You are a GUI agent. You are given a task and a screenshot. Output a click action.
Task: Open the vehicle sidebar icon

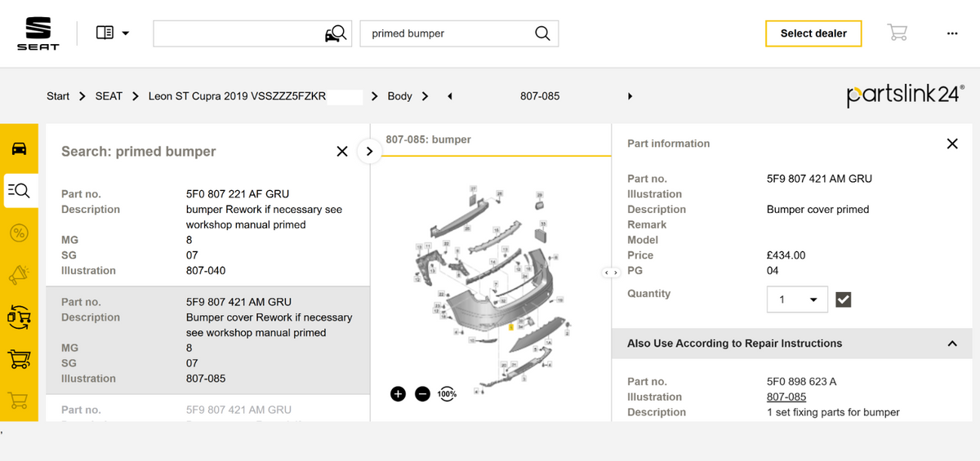[19, 148]
